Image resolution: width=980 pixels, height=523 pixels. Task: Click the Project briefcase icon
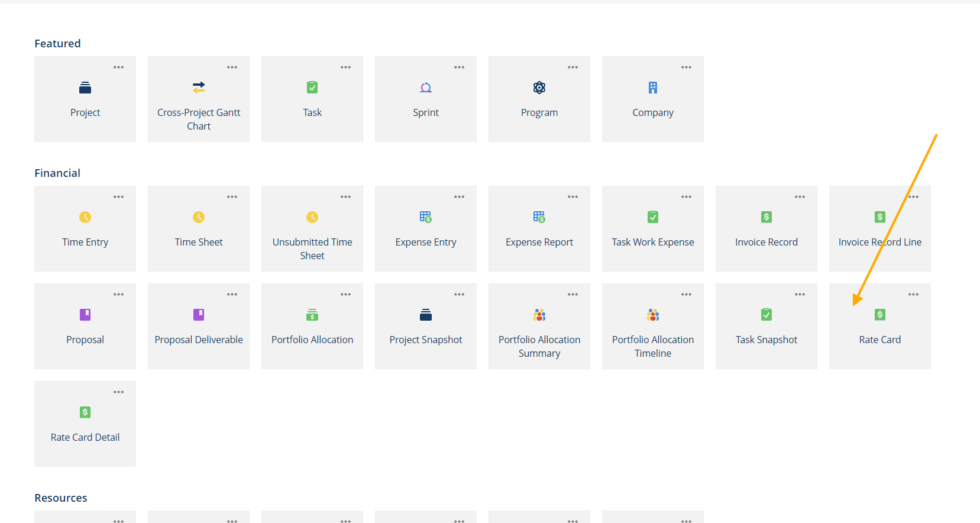(x=85, y=88)
